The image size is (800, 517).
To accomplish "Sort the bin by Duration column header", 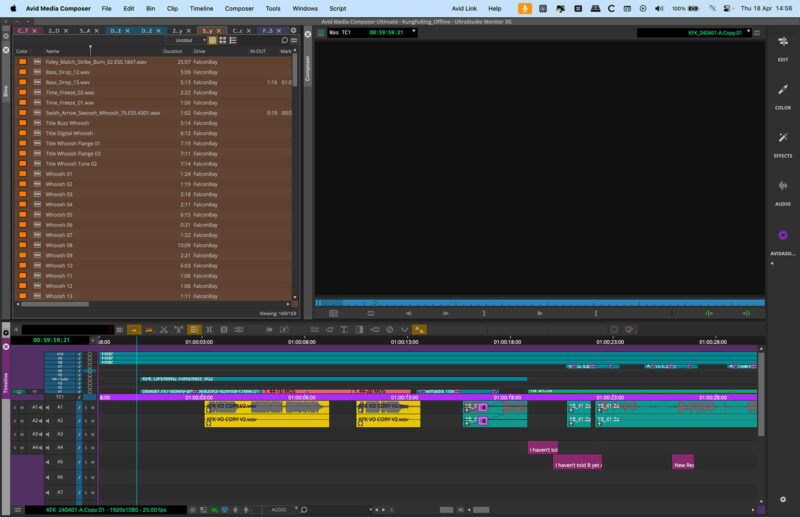I will coord(173,51).
